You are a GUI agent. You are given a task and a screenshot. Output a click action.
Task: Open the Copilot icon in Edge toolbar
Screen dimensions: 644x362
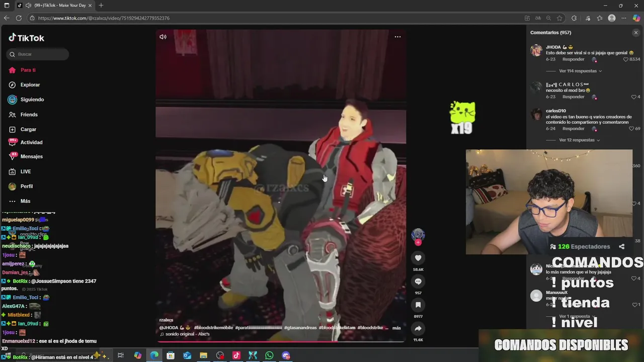pyautogui.click(x=636, y=18)
